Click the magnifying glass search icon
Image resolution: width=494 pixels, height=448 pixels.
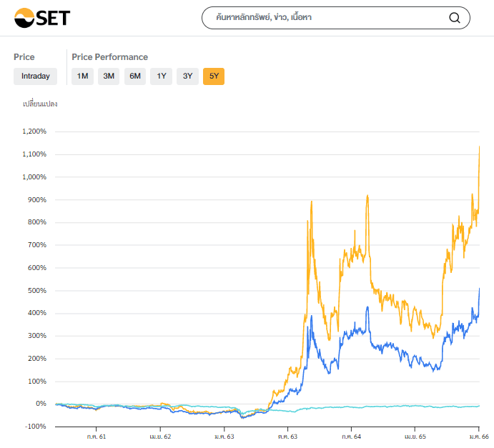click(x=455, y=19)
